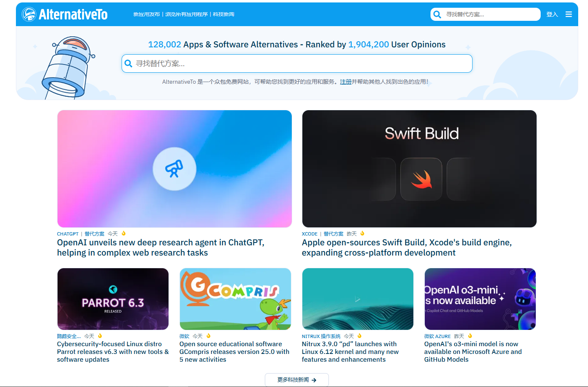Click the CHATGPT tag link
Screen dimensions: 588x387
pyautogui.click(x=68, y=234)
